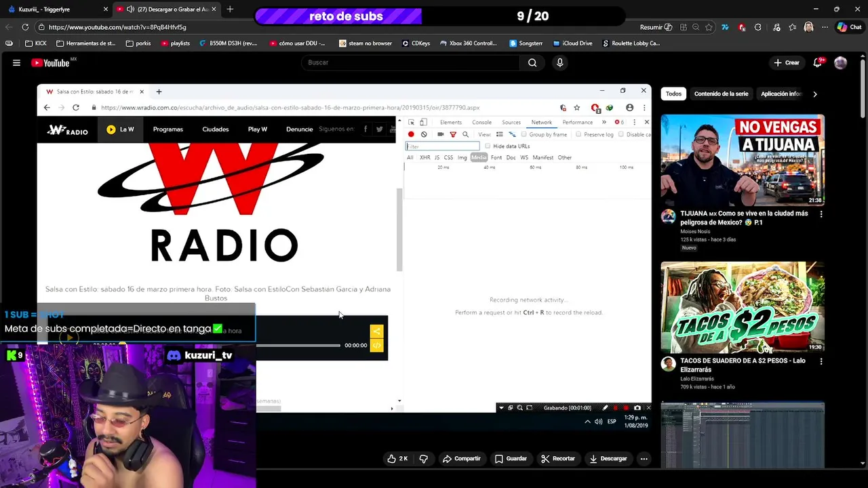The height and width of the screenshot is (488, 868).
Task: Click the yellow embed icon on W Radio player
Action: 376,346
